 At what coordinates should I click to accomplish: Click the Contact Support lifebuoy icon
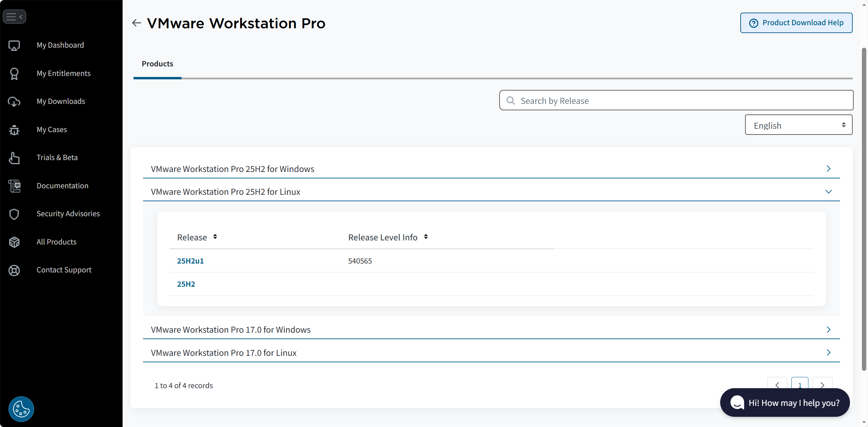[14, 270]
